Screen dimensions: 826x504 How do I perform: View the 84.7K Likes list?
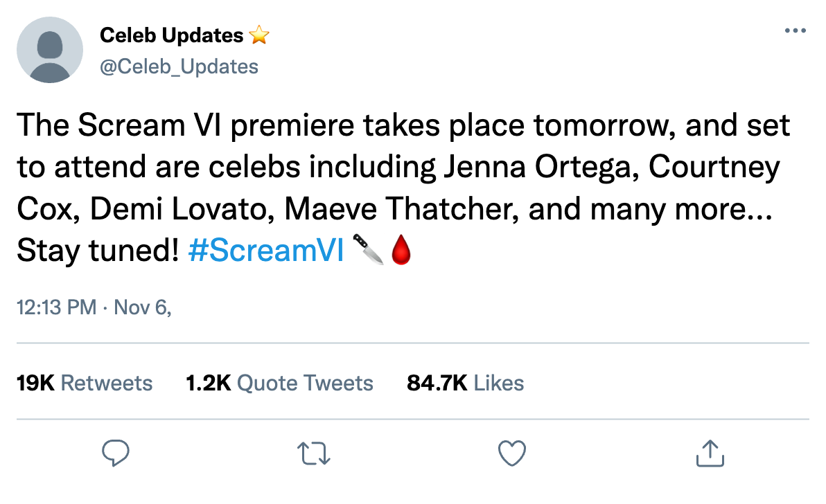[465, 383]
